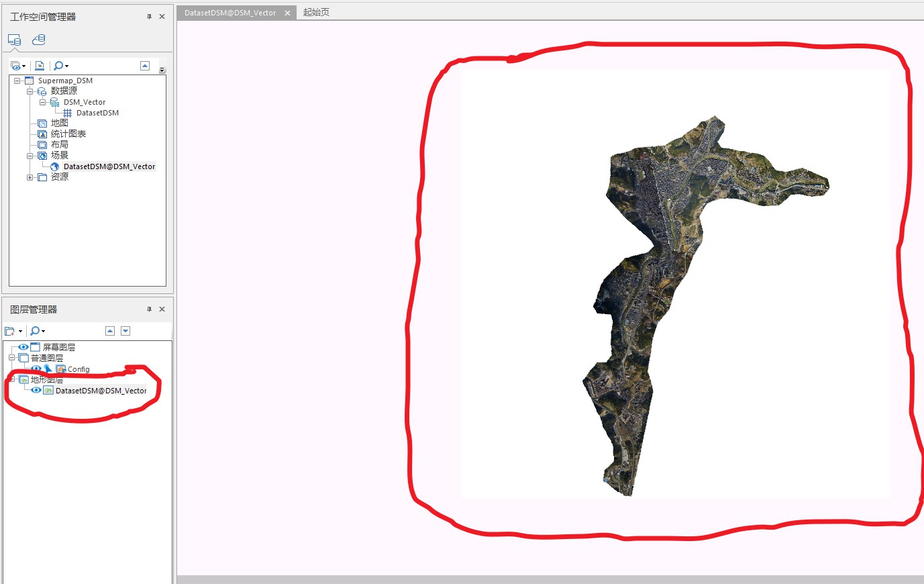This screenshot has height=584, width=924.
Task: Collapse the 地形图层 group
Action: [11, 379]
